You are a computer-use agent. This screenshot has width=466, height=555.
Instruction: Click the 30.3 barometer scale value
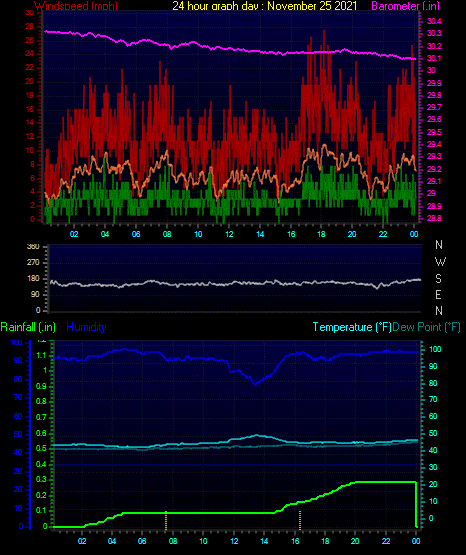[x=434, y=33]
